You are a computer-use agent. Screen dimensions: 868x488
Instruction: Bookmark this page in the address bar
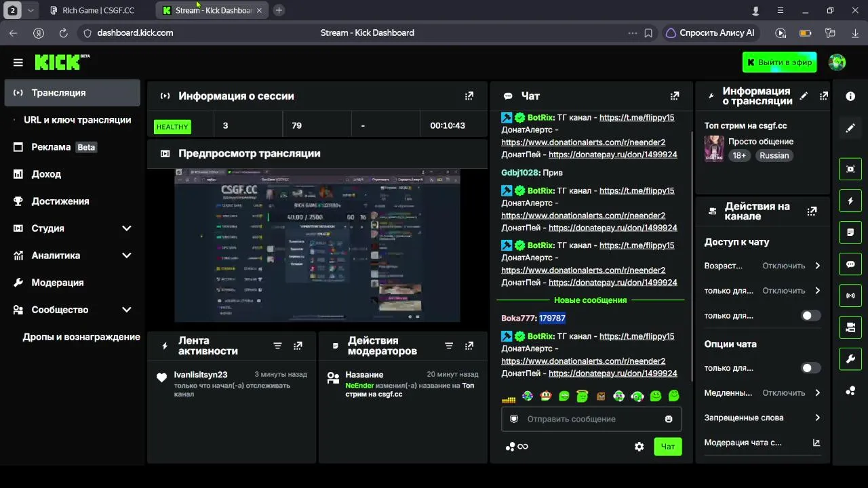(648, 33)
